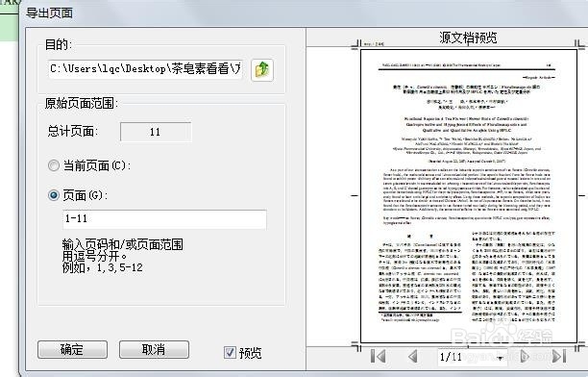This screenshot has width=588, height=377.
Task: Jump to last preview page
Action: click(559, 356)
